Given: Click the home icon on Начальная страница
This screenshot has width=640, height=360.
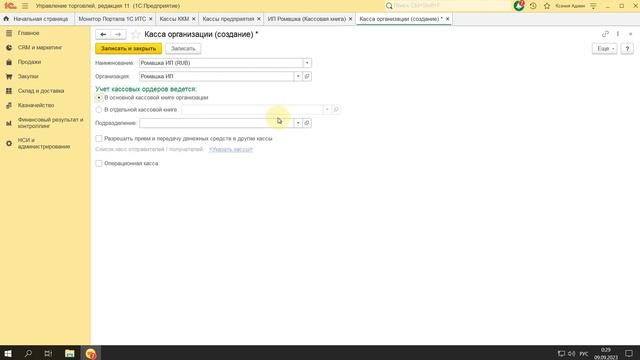Looking at the screenshot, I should coord(6,19).
